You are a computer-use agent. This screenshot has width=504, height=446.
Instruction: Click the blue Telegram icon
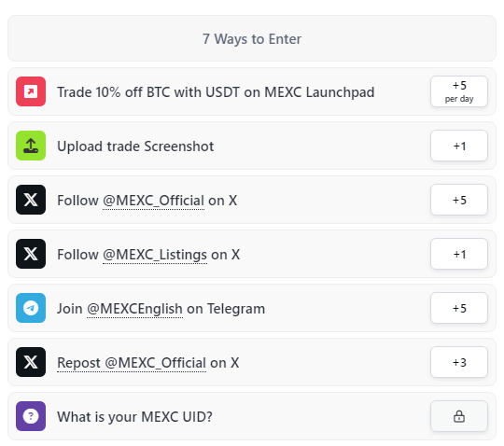31,308
